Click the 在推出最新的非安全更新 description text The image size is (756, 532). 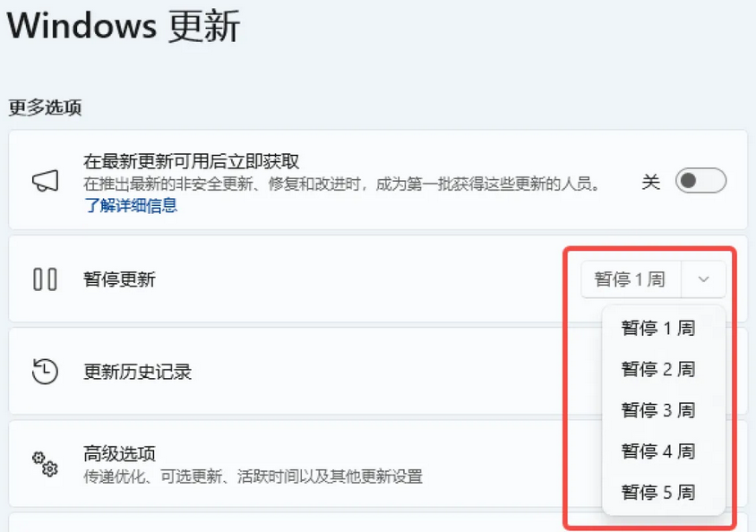(x=342, y=184)
